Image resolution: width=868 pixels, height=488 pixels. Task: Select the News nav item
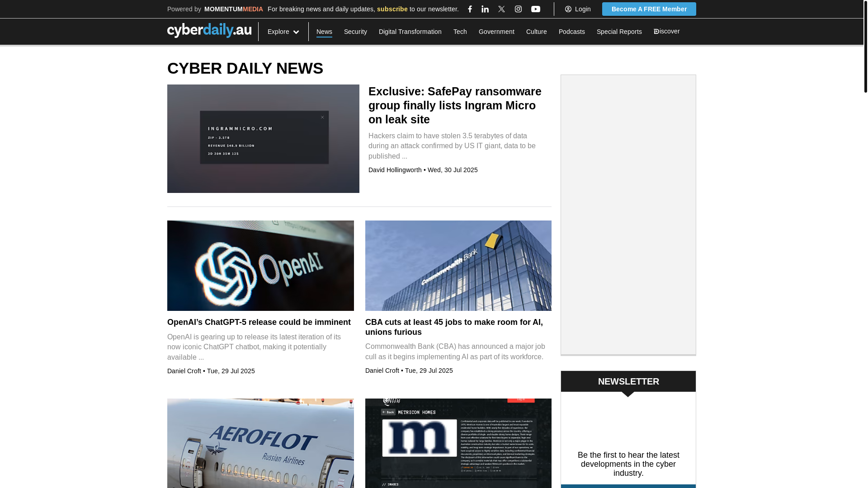324,32
